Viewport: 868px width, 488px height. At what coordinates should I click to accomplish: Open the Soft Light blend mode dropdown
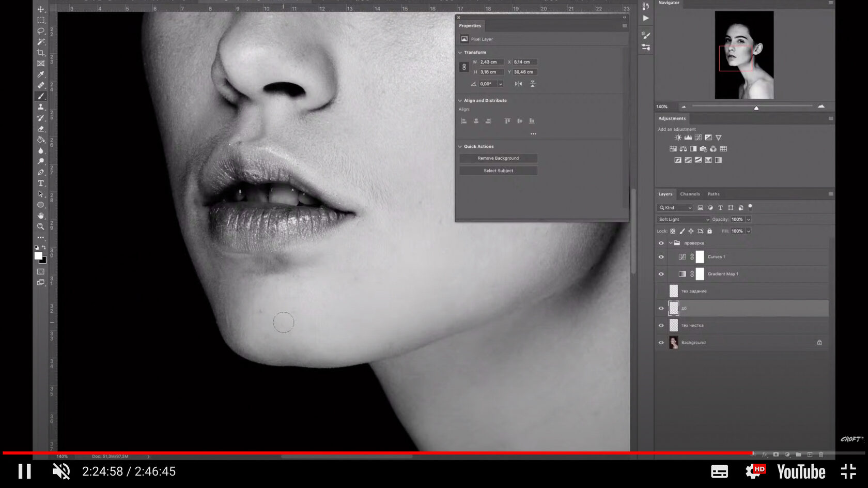click(x=683, y=220)
